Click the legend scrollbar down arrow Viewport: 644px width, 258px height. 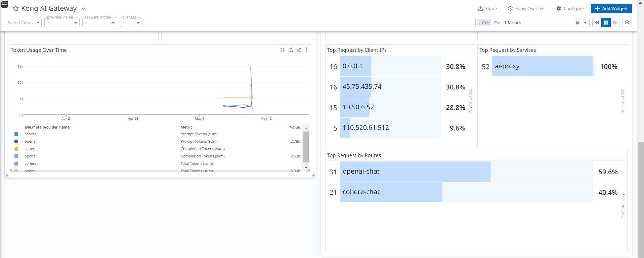pos(306,168)
